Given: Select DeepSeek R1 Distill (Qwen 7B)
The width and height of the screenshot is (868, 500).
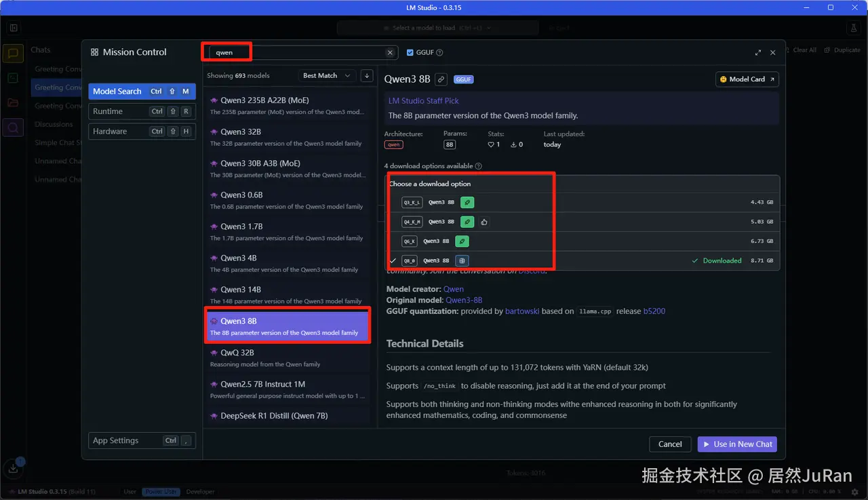Looking at the screenshot, I should pos(289,416).
